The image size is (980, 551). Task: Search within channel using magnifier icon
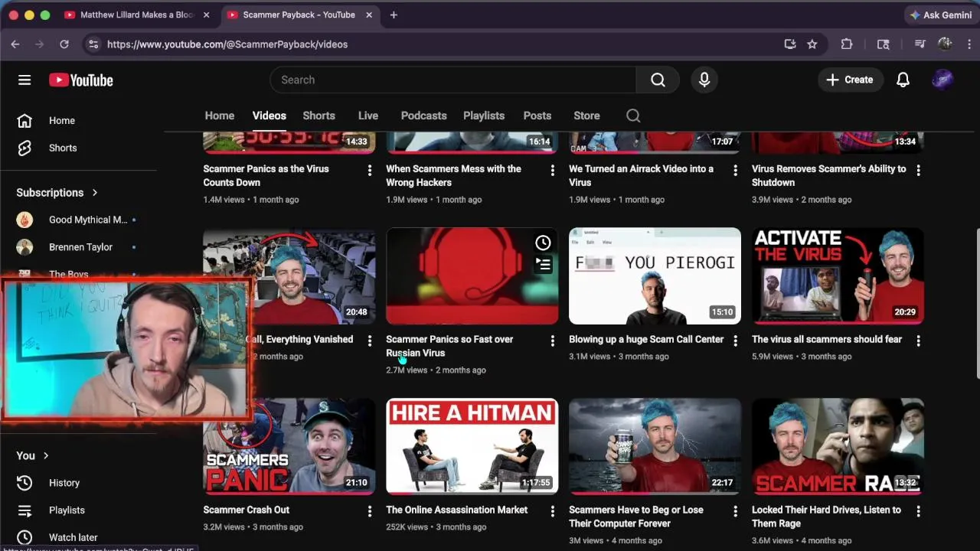pos(633,116)
